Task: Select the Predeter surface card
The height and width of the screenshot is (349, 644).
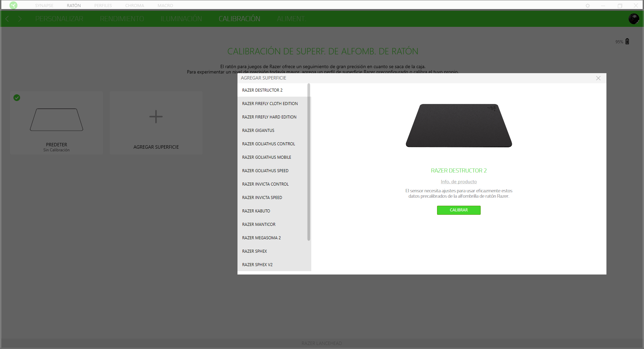Action: pyautogui.click(x=56, y=123)
